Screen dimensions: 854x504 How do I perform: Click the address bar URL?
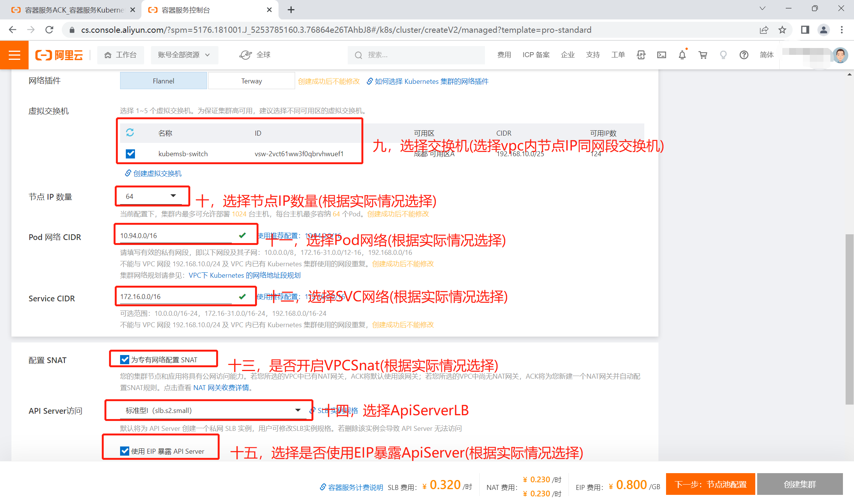pyautogui.click(x=336, y=30)
